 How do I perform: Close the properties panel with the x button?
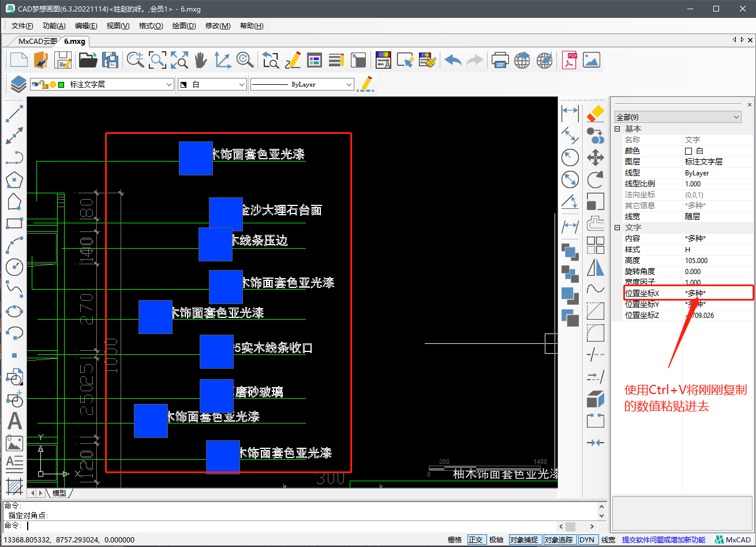coord(750,104)
